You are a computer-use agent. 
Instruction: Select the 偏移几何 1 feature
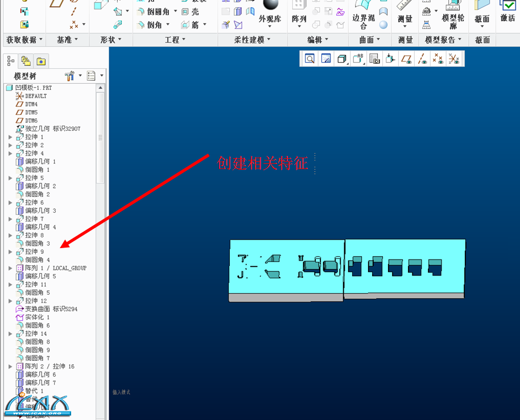coord(36,162)
